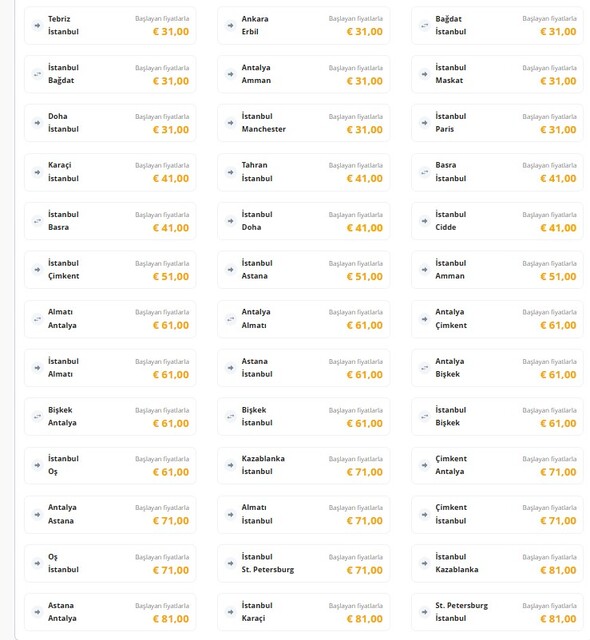
Task: Select the €41,00 price for İstanbul Doha
Action: (x=365, y=228)
